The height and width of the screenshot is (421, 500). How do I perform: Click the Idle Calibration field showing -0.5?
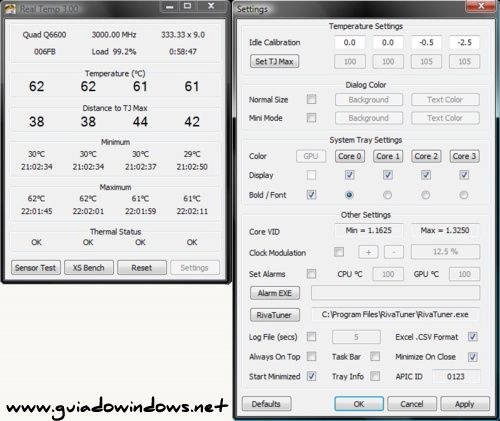coord(426,43)
